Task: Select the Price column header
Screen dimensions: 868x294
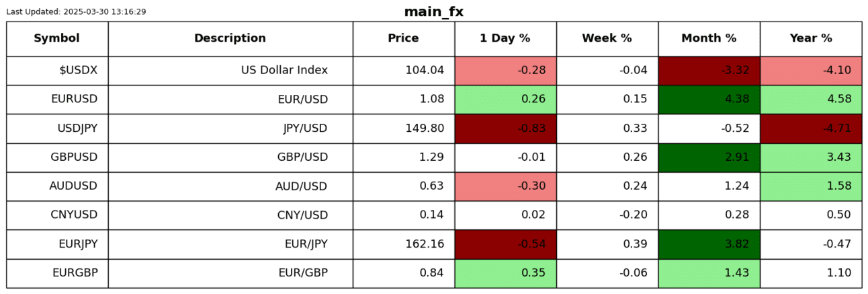Action: (x=403, y=38)
